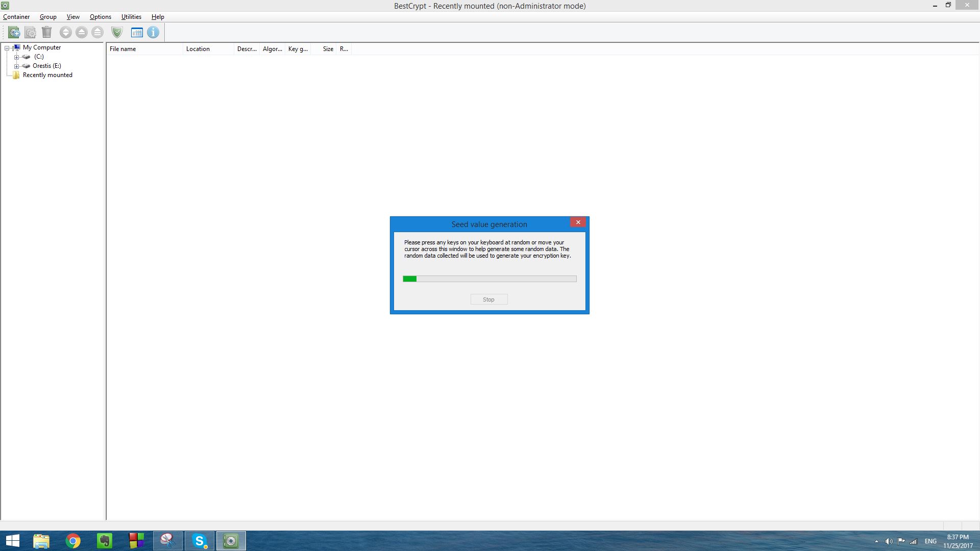Select My Computer in the tree
The image size is (980, 551).
tap(42, 47)
